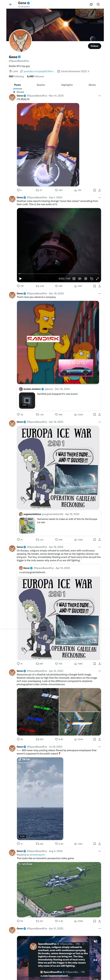This screenshot has height=980, width=110.
Task: Go back using the top-left arrow
Action: (x=11, y=5)
